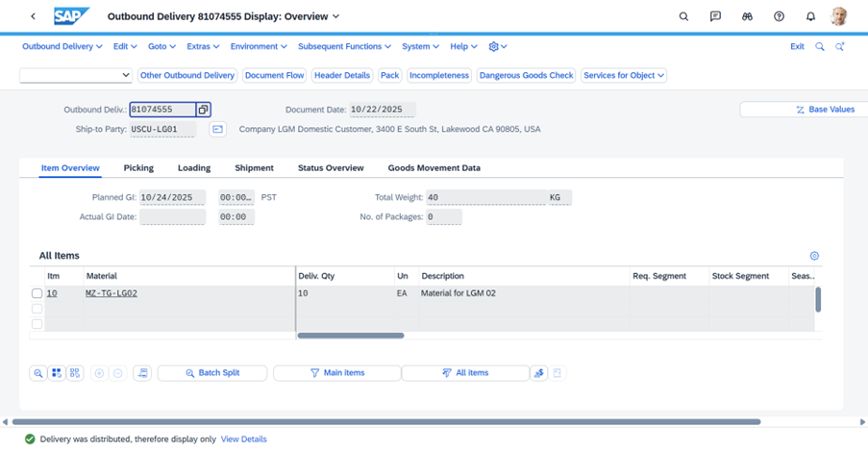Click Dangerous Goods Check button
The height and width of the screenshot is (451, 868).
coord(526,75)
